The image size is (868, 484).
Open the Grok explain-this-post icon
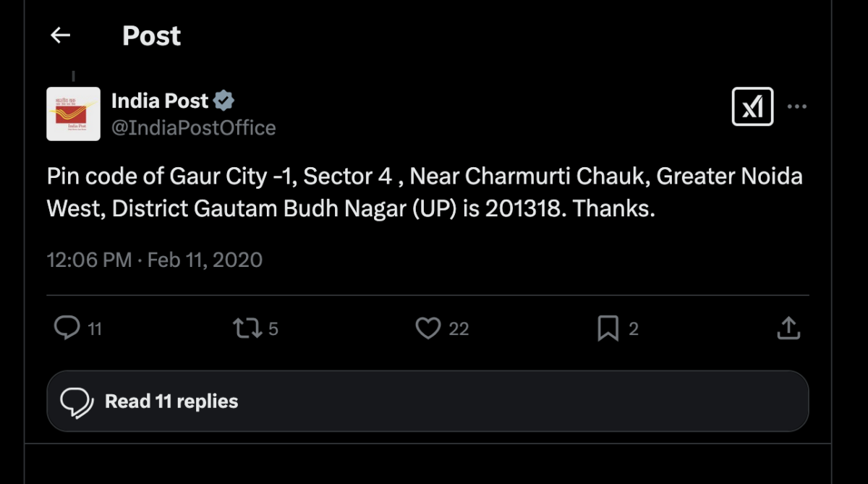point(752,107)
